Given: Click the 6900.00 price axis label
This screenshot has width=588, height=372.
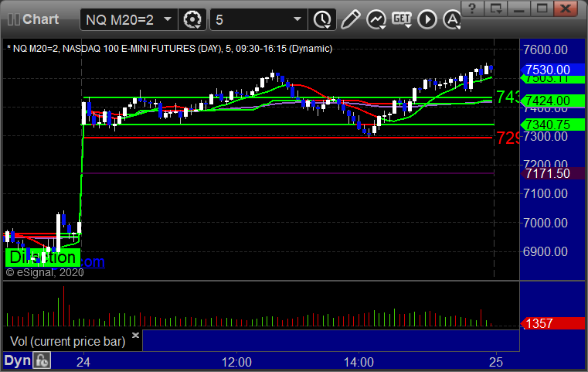Looking at the screenshot, I should [546, 251].
